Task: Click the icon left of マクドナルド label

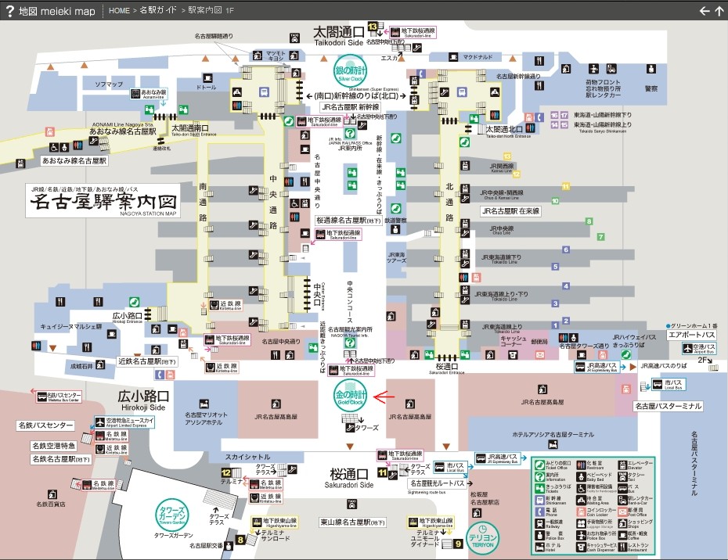Action: (453, 56)
